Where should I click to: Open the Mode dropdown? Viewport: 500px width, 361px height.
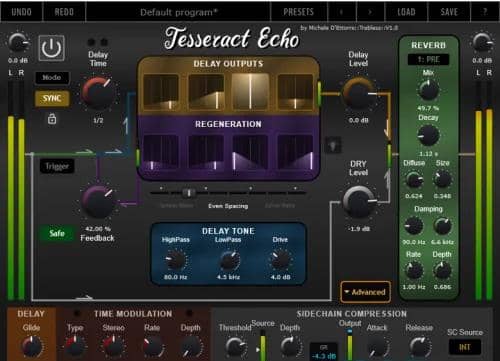52,78
